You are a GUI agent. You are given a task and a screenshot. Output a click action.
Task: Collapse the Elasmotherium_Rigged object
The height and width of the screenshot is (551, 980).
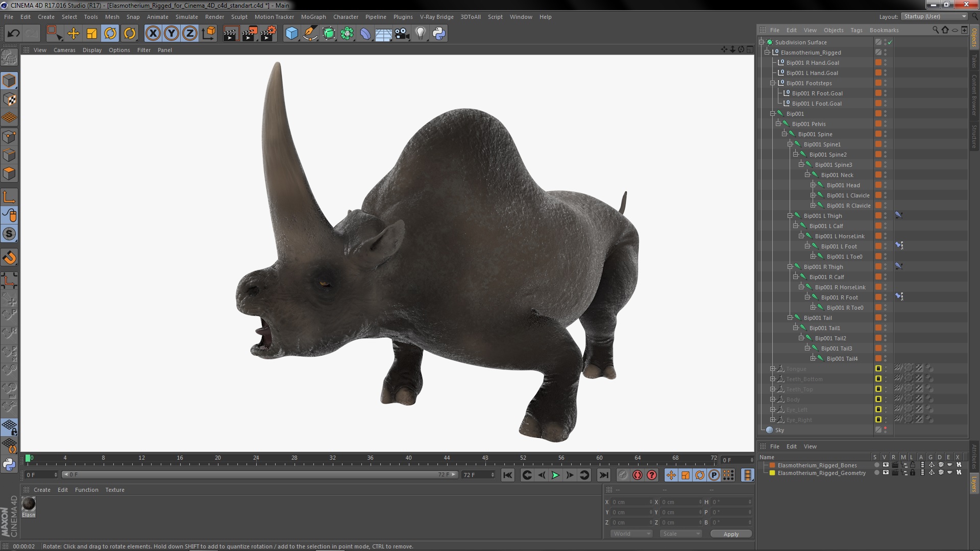click(767, 53)
